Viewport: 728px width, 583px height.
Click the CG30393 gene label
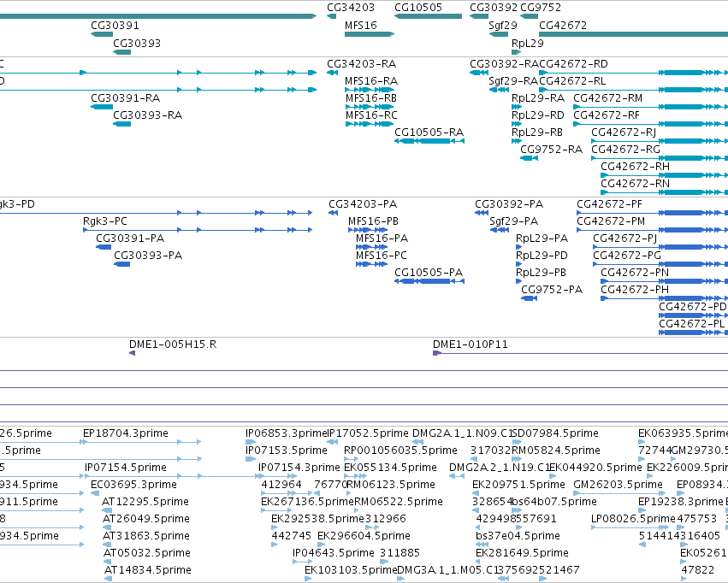[137, 43]
